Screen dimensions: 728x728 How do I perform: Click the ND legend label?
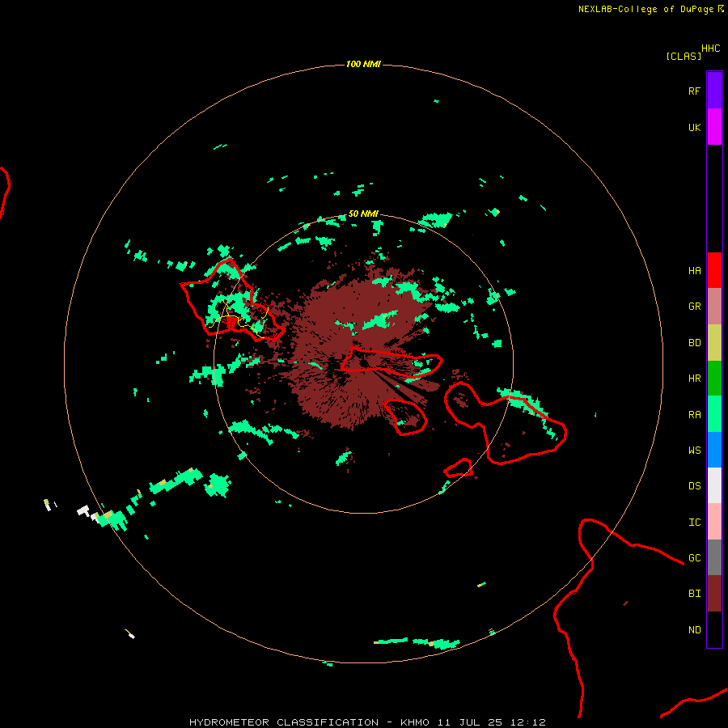click(694, 630)
